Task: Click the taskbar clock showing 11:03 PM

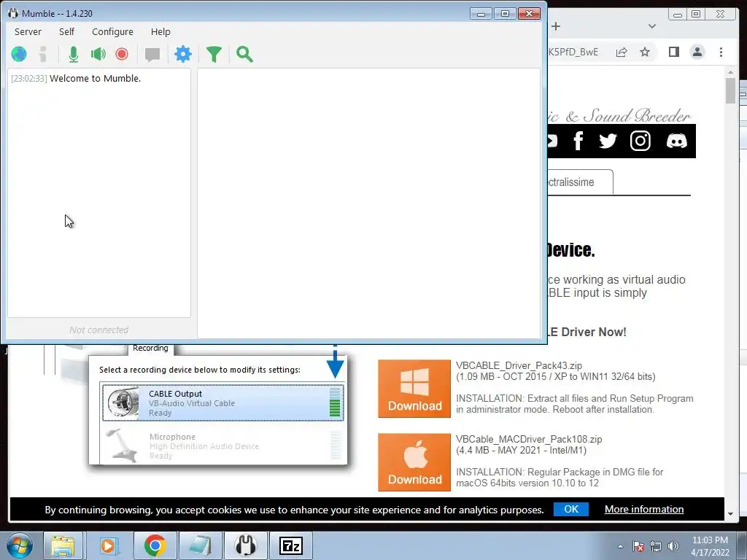Action: tap(710, 546)
